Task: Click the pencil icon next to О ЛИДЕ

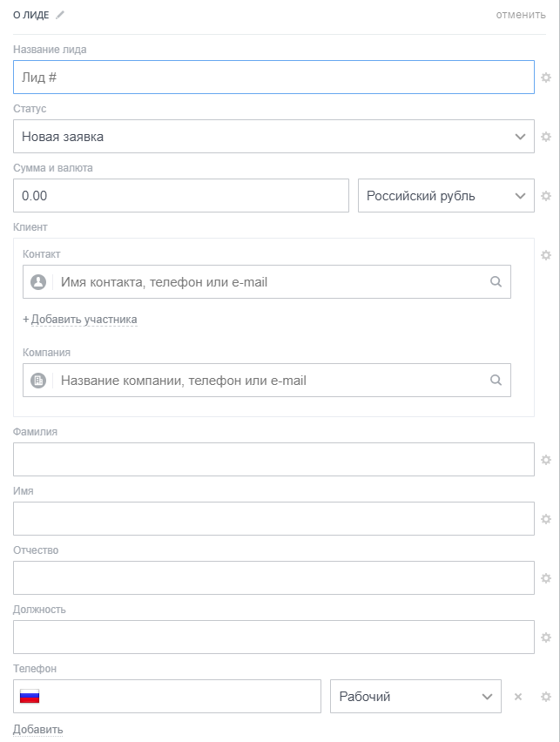Action: pyautogui.click(x=60, y=15)
